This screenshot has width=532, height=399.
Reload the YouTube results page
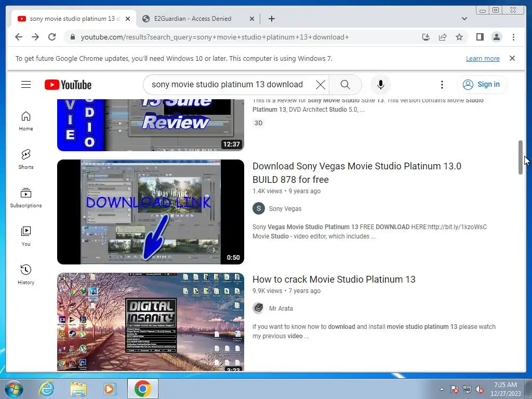pos(52,37)
